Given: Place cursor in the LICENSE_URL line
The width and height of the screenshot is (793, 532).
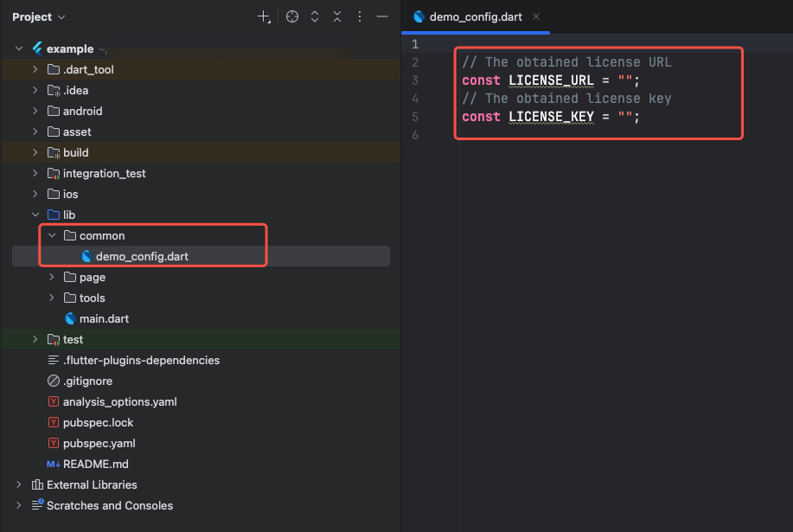Looking at the screenshot, I should [551, 80].
